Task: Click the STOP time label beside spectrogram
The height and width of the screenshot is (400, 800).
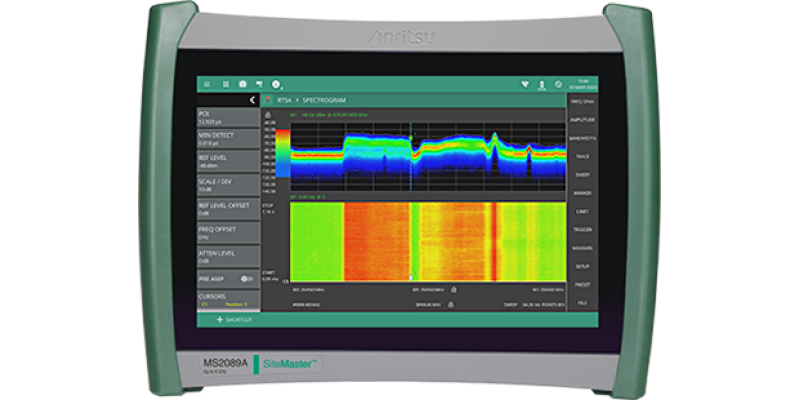Action: coord(267,208)
